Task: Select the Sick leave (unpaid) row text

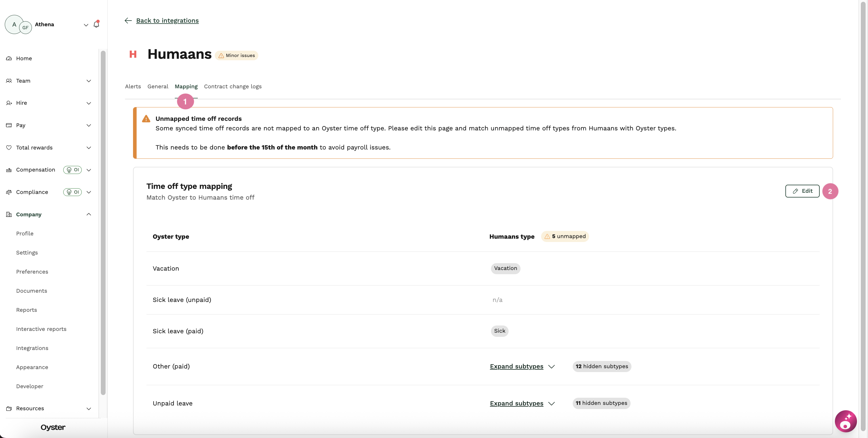Action: tap(182, 300)
